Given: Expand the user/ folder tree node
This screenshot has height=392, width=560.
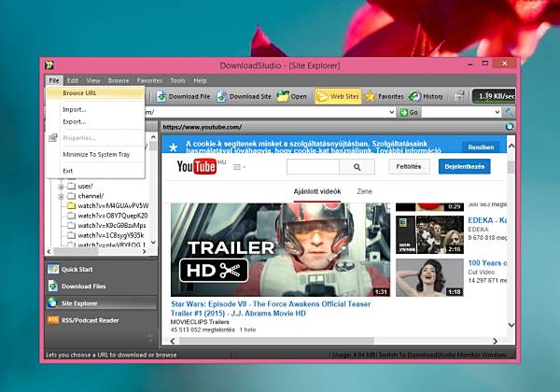Looking at the screenshot, I should click(x=61, y=187).
